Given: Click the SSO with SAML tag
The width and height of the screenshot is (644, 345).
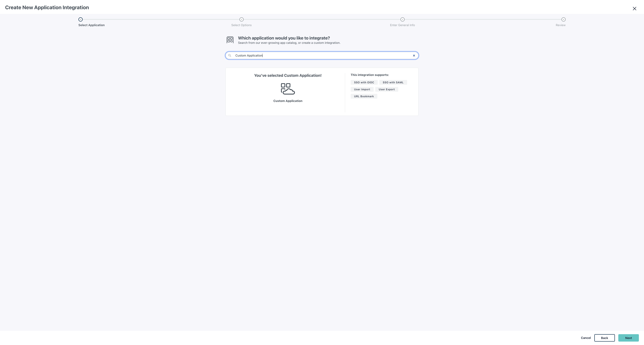Looking at the screenshot, I should (x=393, y=82).
